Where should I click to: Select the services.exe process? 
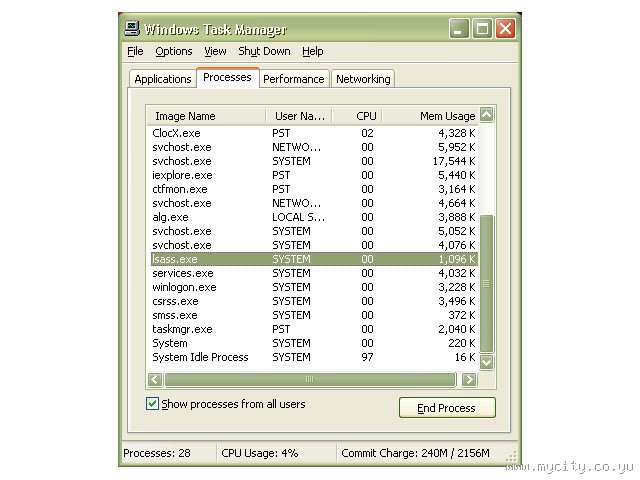(x=313, y=273)
